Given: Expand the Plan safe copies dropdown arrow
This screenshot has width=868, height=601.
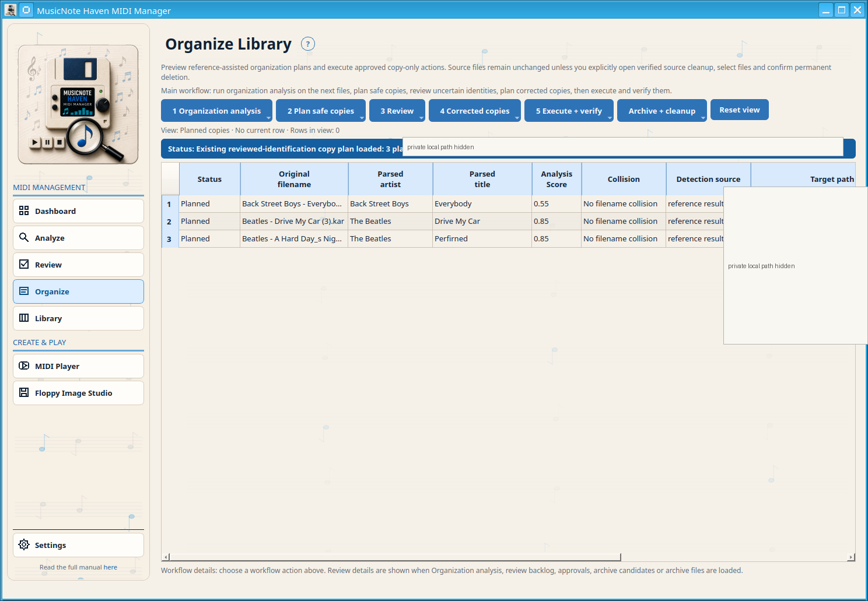Looking at the screenshot, I should (x=362, y=117).
